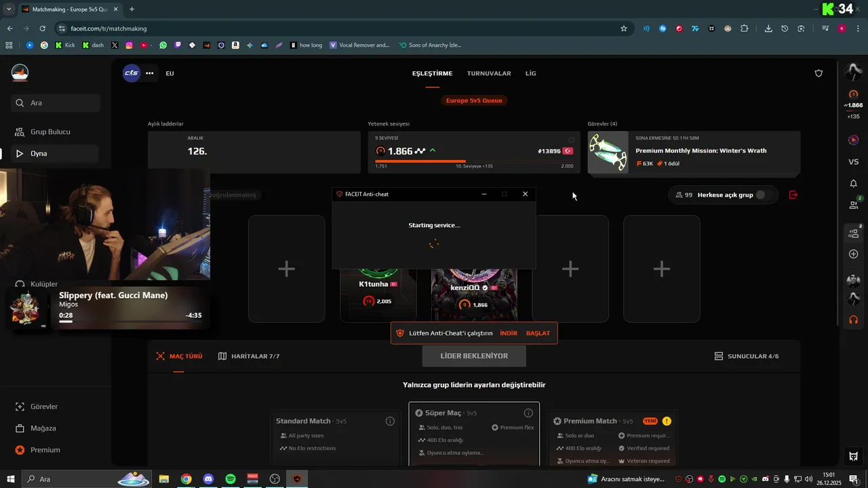Viewport: 868px width, 488px height.
Task: Click the circled plus icon in the right sidebar
Action: click(854, 254)
